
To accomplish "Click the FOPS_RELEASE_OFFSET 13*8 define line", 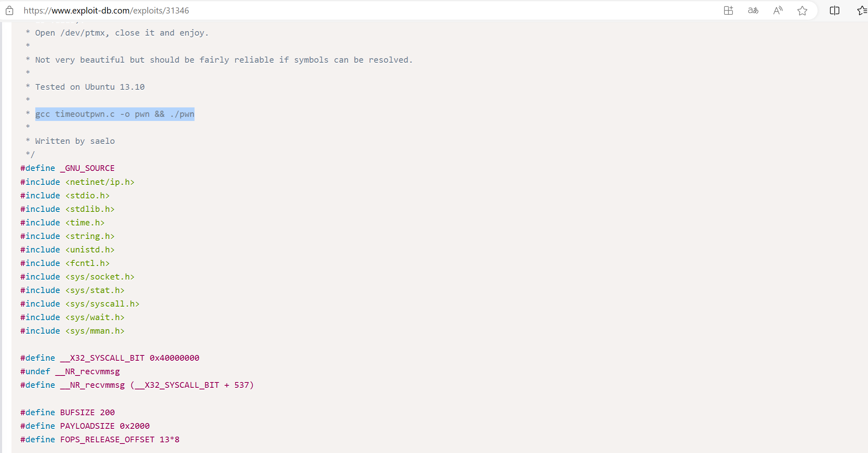I will [x=100, y=439].
